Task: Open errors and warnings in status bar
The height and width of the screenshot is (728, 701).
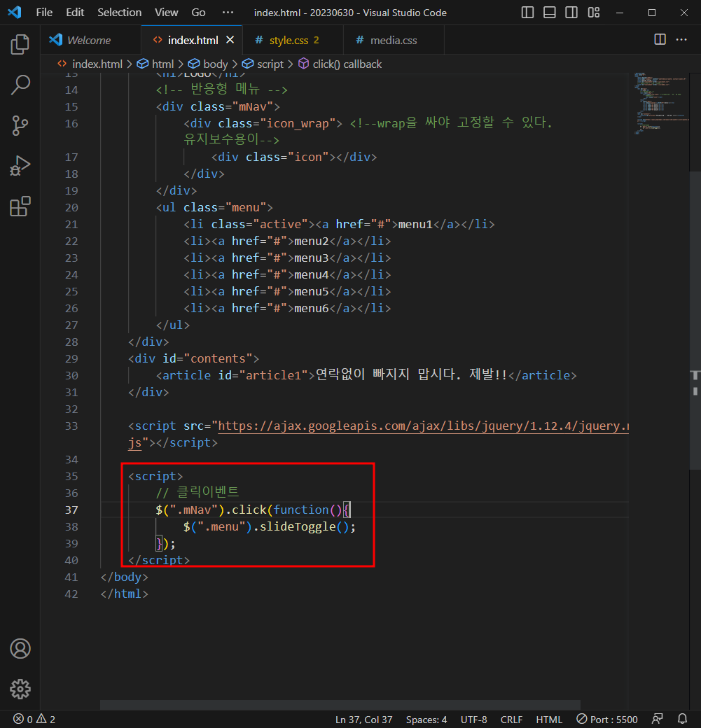Action: [x=34, y=719]
